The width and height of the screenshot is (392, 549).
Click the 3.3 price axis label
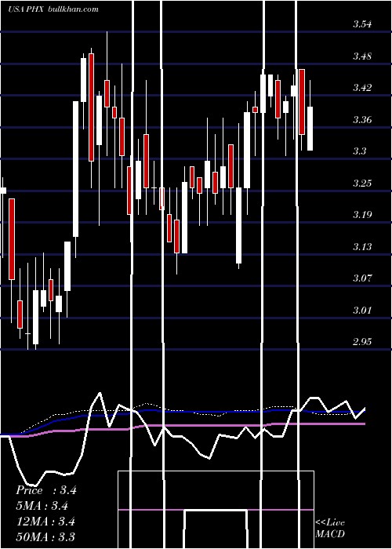pyautogui.click(x=359, y=151)
